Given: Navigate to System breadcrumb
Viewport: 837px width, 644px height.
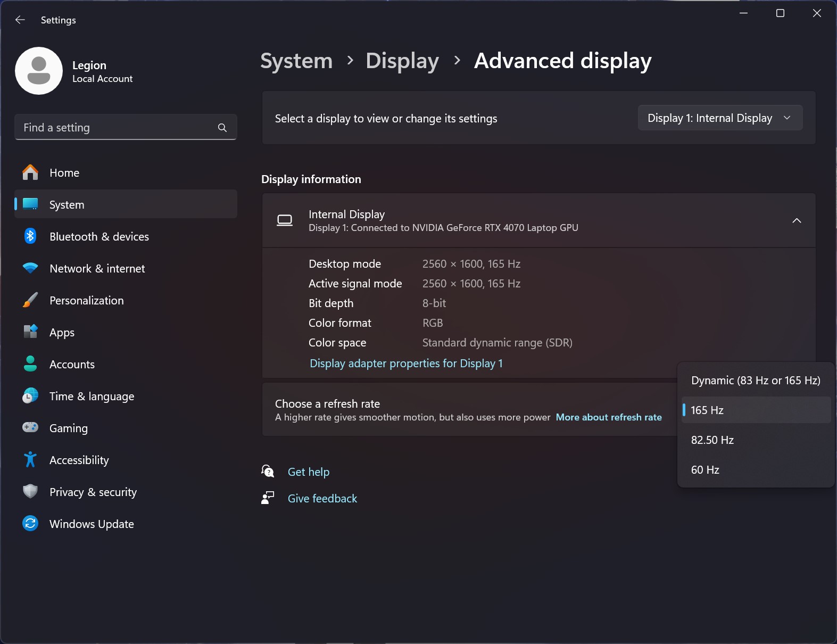Looking at the screenshot, I should coord(296,61).
